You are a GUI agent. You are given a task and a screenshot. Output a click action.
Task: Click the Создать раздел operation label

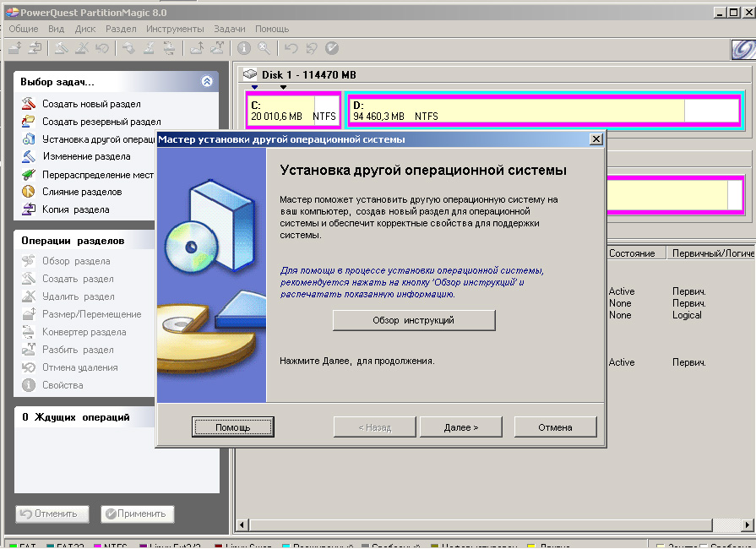[x=78, y=279]
